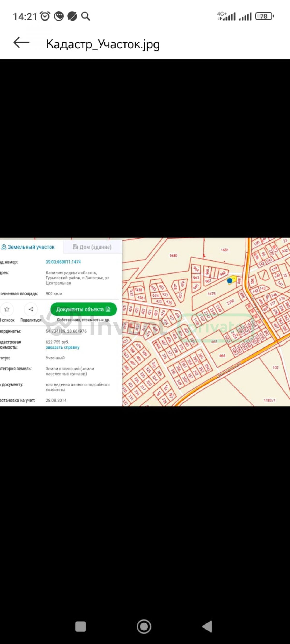Select parcel 102 on the map
The width and height of the screenshot is (290, 644).
[275, 367]
